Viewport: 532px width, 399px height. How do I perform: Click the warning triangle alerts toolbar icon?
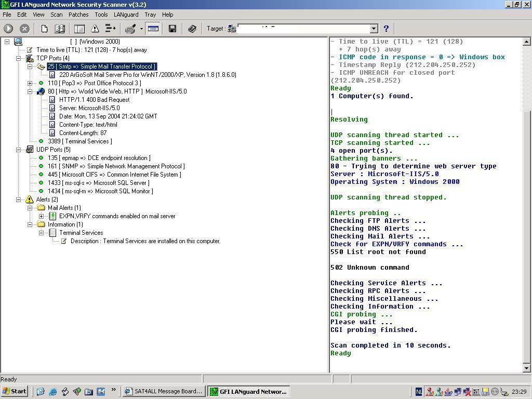click(x=95, y=29)
